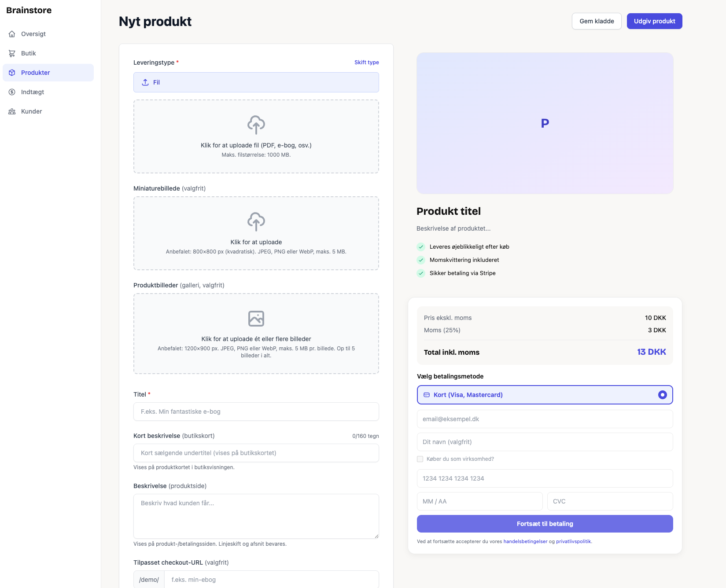Screen dimensions: 726x588
Task: Click Fortsæt til betaling button
Action: click(x=545, y=524)
